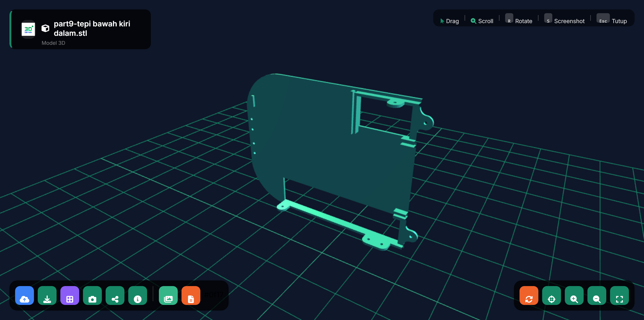Open sharing with the share icon
Screen dimensions: 644x320
pos(115,295)
